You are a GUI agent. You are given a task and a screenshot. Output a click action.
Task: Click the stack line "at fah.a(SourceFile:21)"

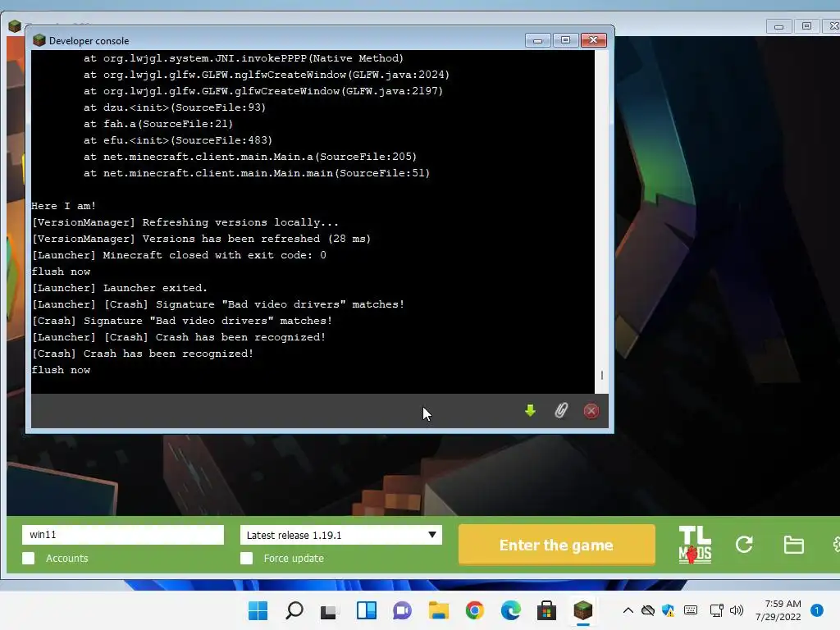point(158,124)
